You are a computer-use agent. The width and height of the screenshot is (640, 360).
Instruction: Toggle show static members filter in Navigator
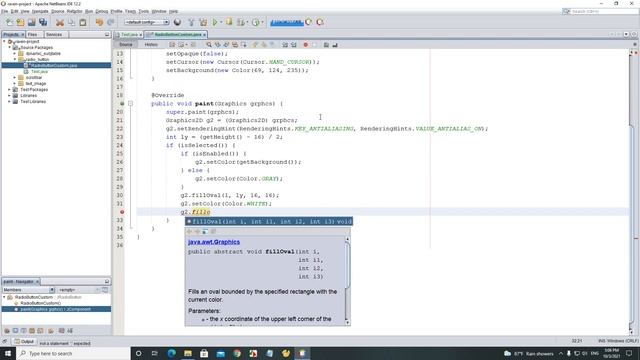click(x=23, y=331)
